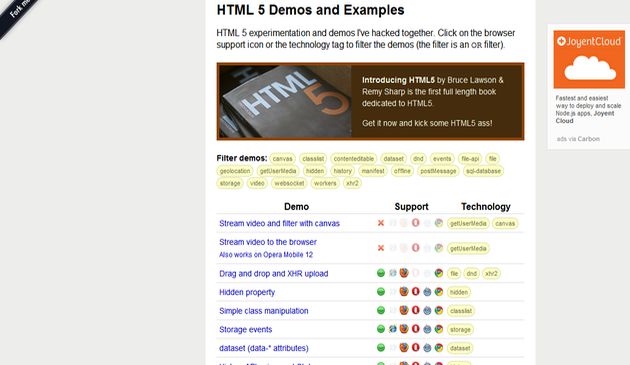
Task: Open the dataset (data-* attributes) demo
Action: 264,348
